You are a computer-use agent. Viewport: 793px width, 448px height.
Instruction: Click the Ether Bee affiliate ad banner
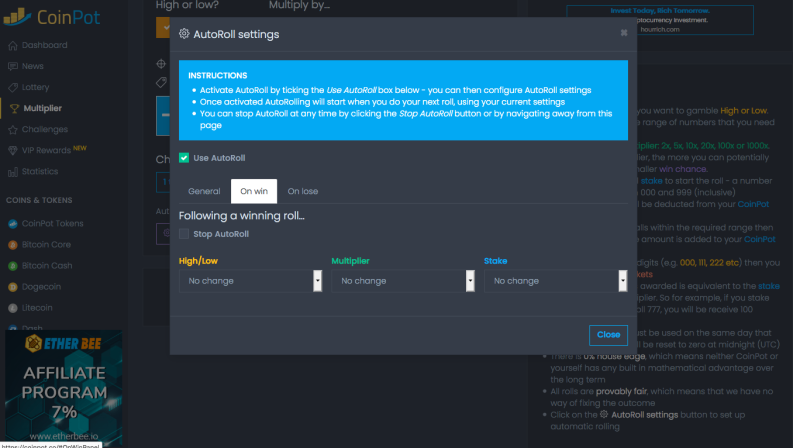[64, 387]
